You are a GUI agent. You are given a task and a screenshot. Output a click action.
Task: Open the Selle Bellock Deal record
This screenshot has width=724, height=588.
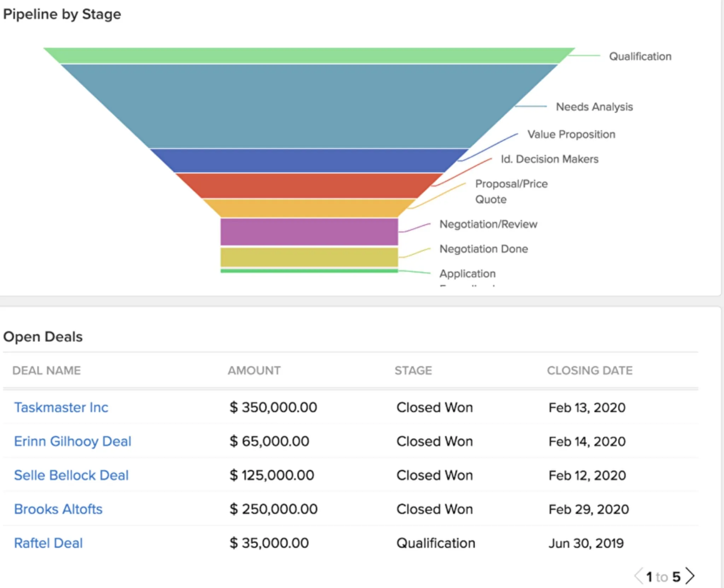[71, 475]
